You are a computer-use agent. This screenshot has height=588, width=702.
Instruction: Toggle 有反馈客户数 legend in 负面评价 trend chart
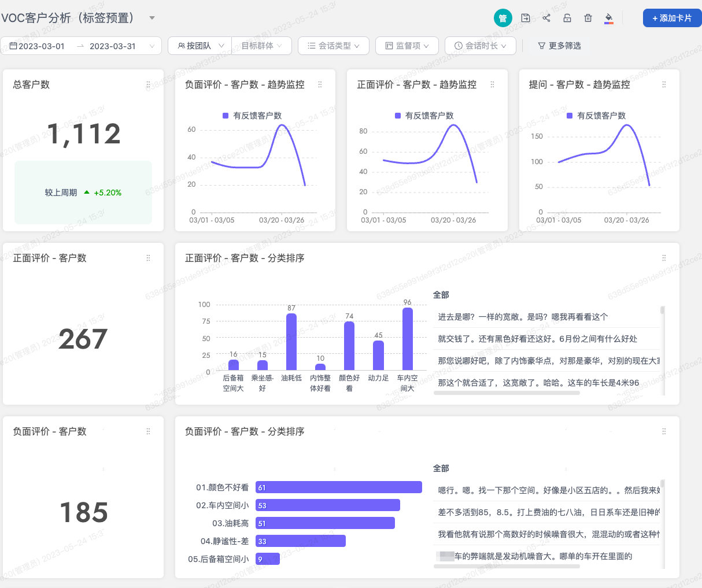click(252, 116)
